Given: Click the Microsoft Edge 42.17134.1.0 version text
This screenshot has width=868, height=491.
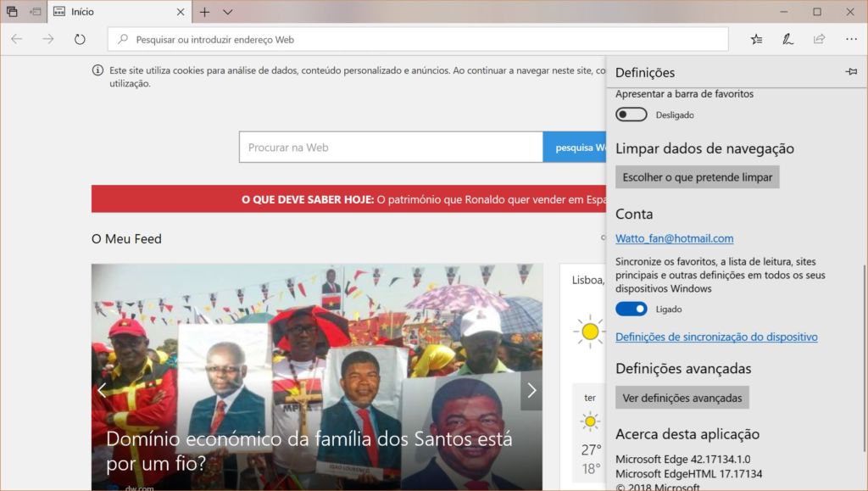Looking at the screenshot, I should (x=683, y=459).
